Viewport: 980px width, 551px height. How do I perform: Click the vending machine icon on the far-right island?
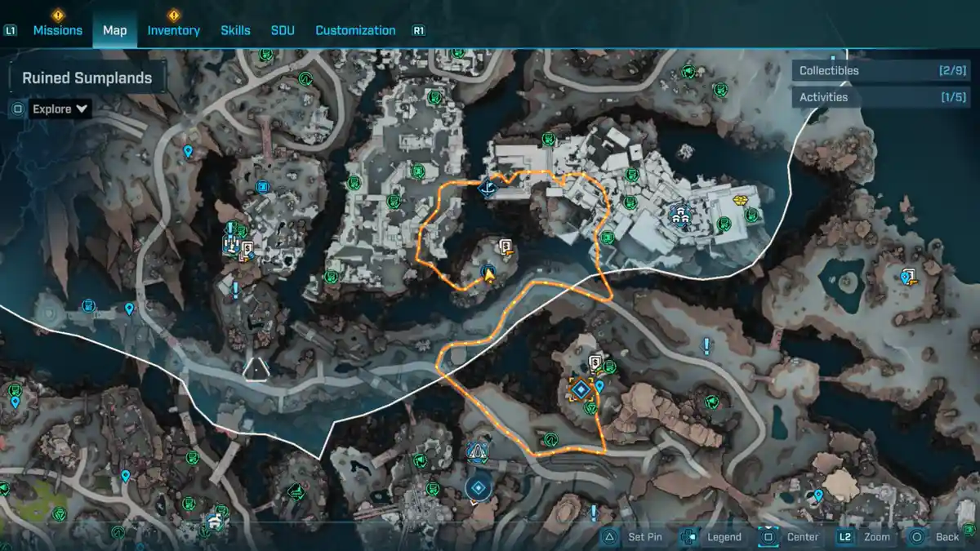(909, 275)
